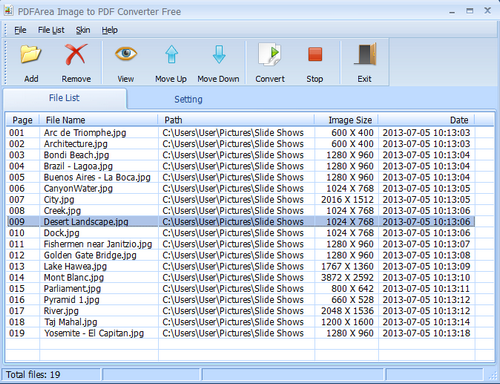Click the Total files: 19 status text
Viewport: 500px width, 384px height.
[x=33, y=375]
